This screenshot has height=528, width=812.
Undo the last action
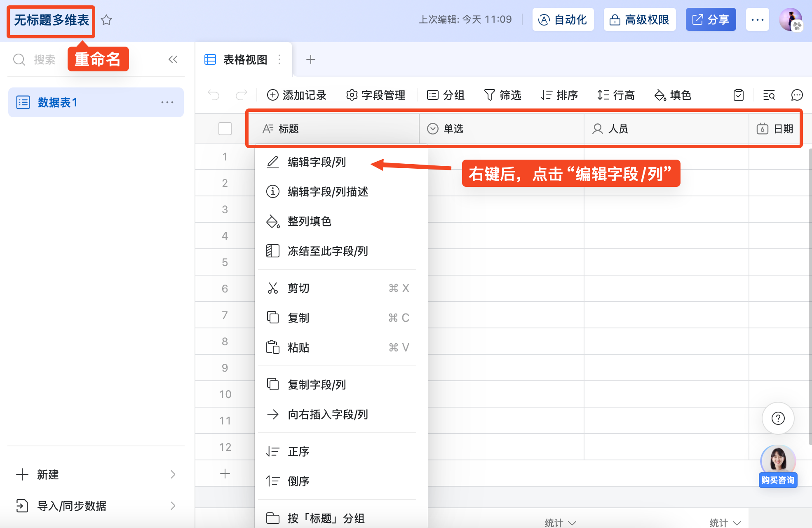(214, 95)
